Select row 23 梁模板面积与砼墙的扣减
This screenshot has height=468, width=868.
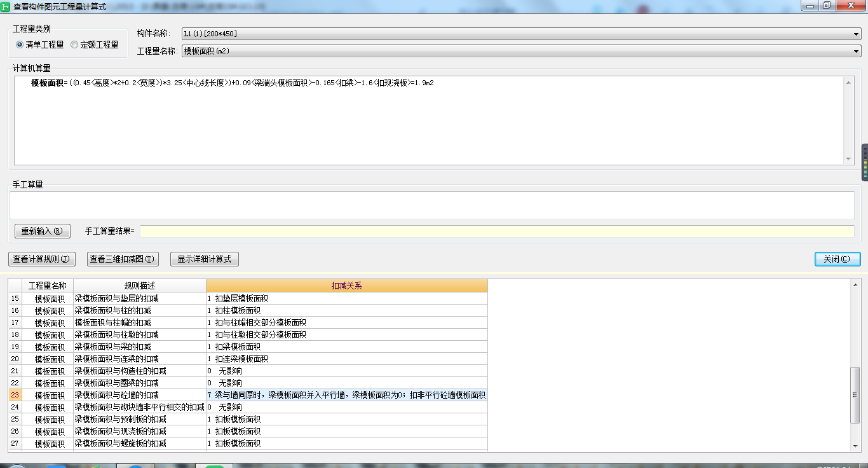248,395
